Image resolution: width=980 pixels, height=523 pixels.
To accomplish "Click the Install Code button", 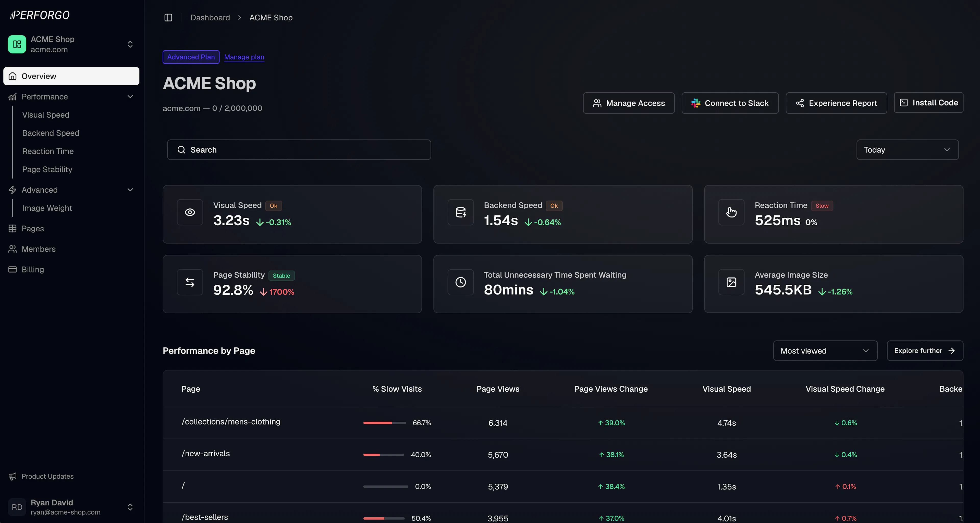I will click(x=929, y=103).
